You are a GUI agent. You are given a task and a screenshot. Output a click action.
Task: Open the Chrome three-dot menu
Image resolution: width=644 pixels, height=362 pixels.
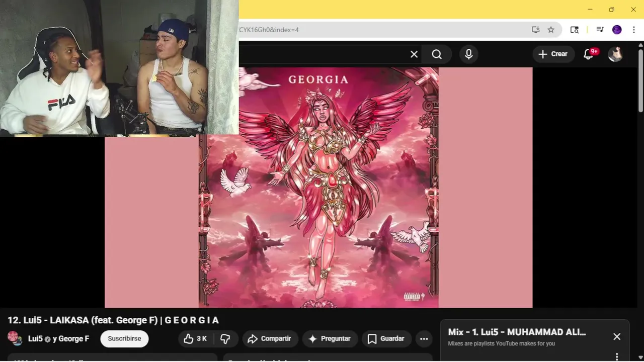tap(634, 30)
